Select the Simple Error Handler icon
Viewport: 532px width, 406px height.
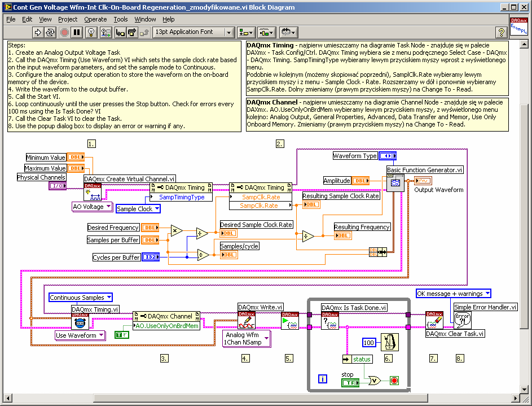click(x=463, y=320)
